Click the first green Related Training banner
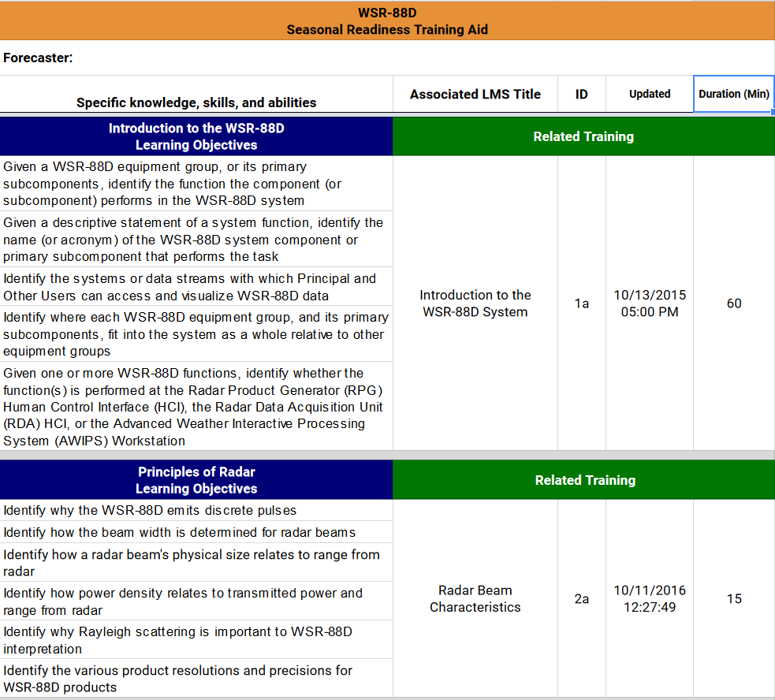Image resolution: width=775 pixels, height=700 pixels. coord(583,136)
